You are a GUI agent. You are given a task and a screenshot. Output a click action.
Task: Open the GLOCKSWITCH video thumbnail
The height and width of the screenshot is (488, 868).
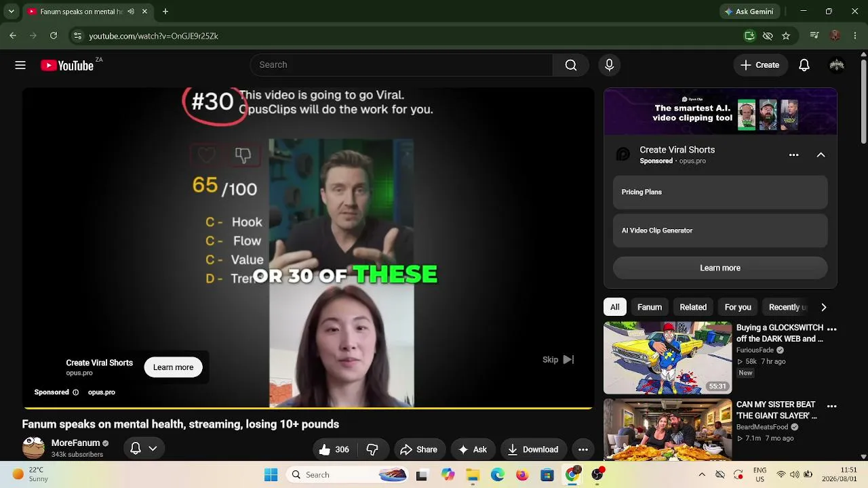coord(668,358)
